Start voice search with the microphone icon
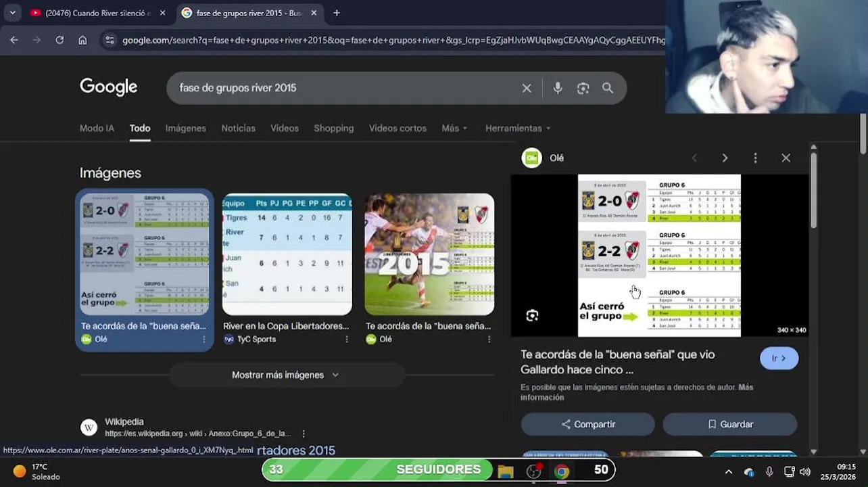The width and height of the screenshot is (868, 487). click(558, 88)
